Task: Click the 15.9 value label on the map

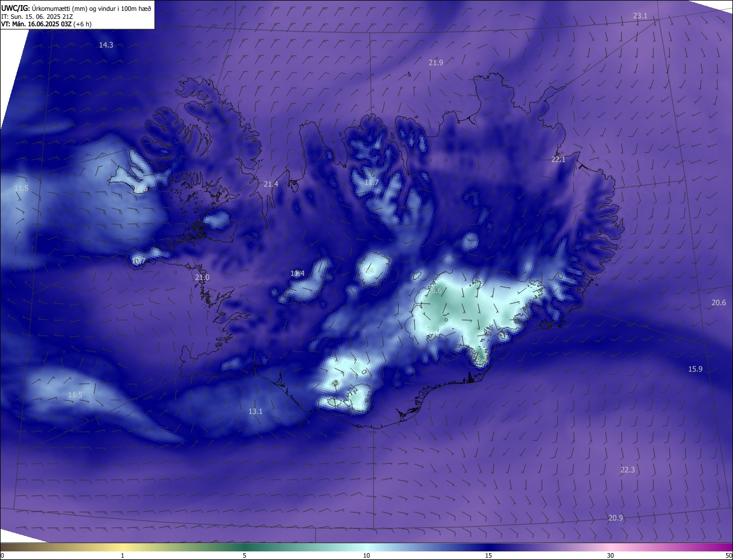Action: [695, 369]
